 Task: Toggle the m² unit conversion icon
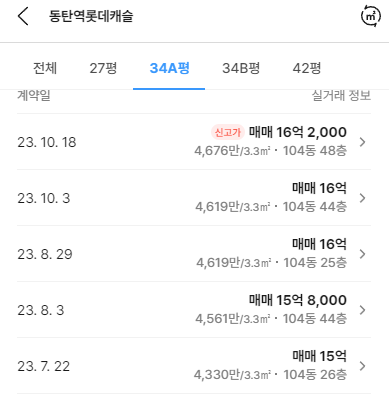(371, 16)
